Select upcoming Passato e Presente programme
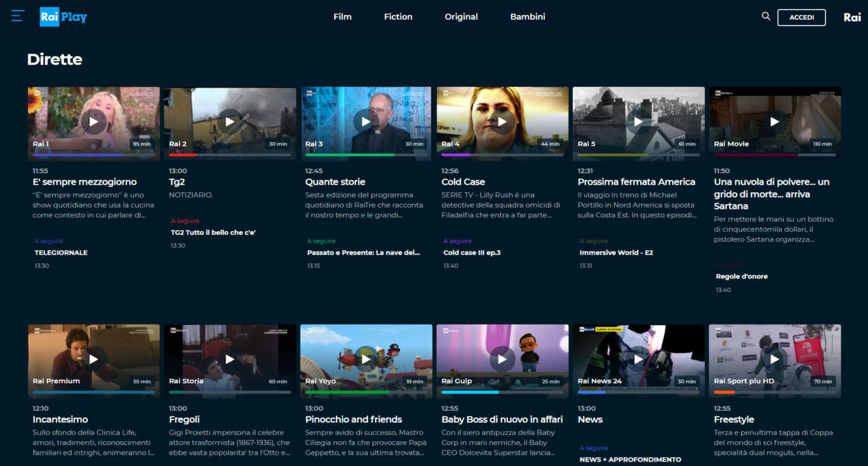The image size is (868, 466). (364, 253)
